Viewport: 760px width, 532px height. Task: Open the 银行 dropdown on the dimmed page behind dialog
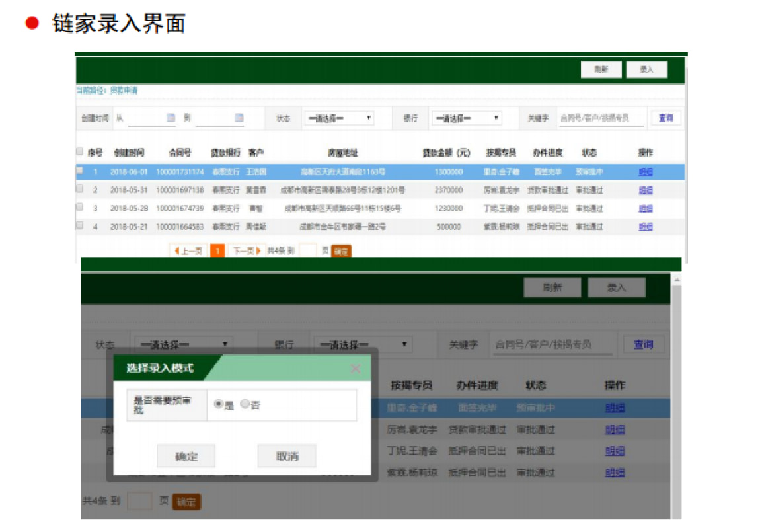tap(363, 344)
